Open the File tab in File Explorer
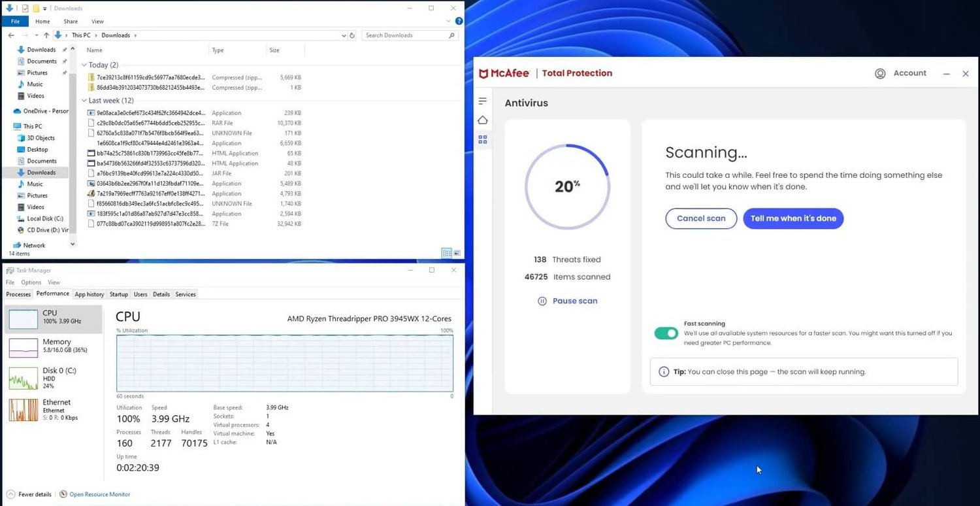The height and width of the screenshot is (506, 980). click(x=16, y=22)
